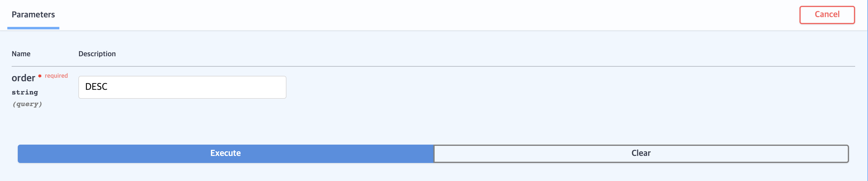Execute the API request
This screenshot has width=868, height=181.
226,154
